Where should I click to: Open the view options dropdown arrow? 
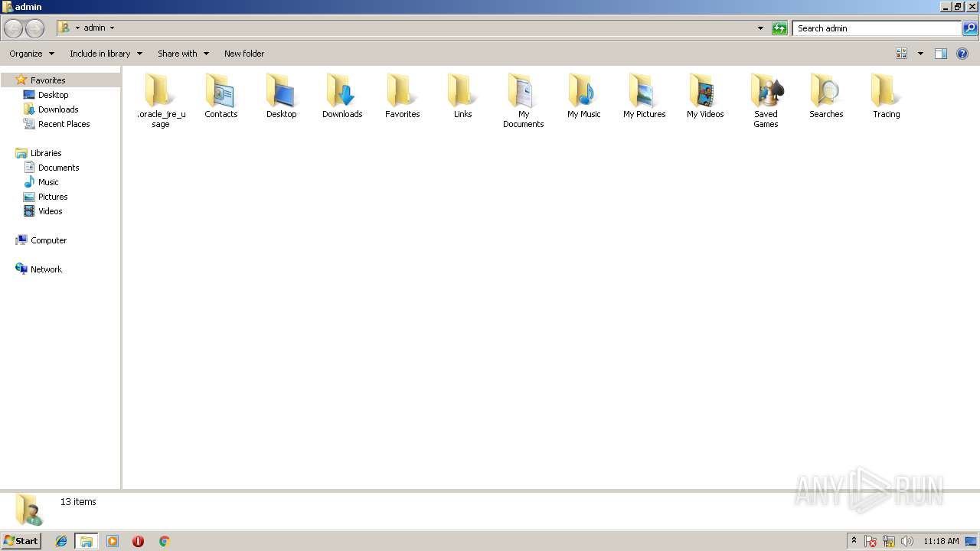coord(920,54)
